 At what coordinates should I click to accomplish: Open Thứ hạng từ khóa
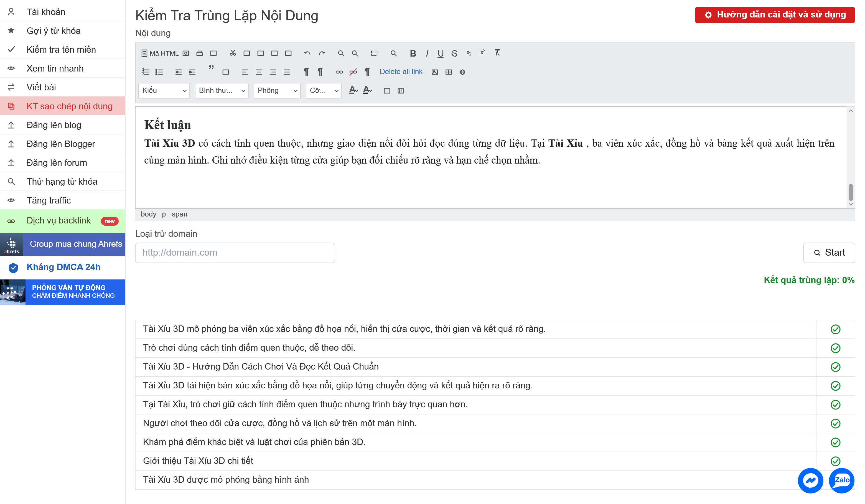[62, 182]
